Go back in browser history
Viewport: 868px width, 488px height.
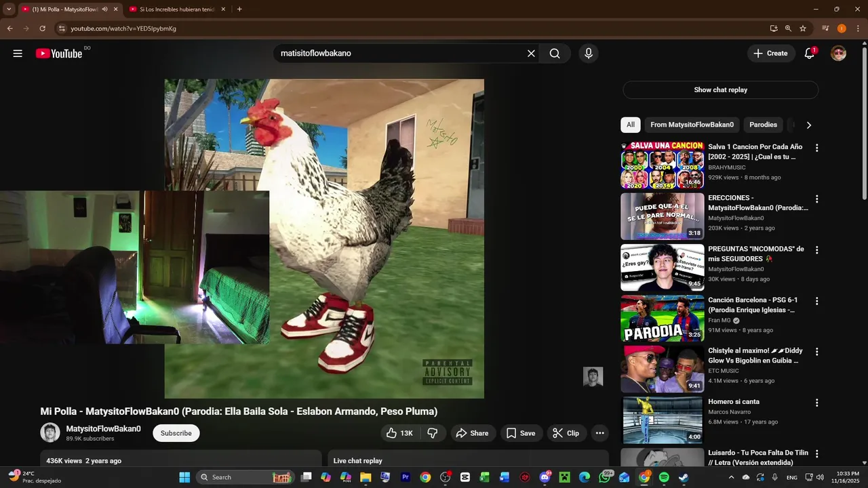click(9, 28)
